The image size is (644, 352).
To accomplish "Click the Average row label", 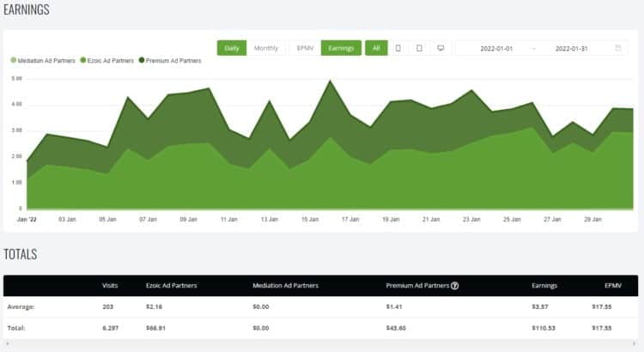I will tap(21, 306).
